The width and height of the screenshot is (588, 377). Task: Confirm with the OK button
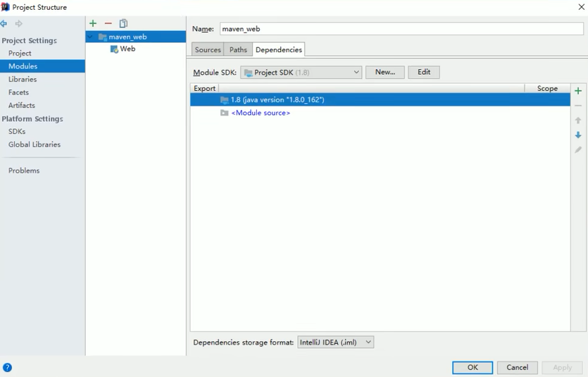pos(473,368)
